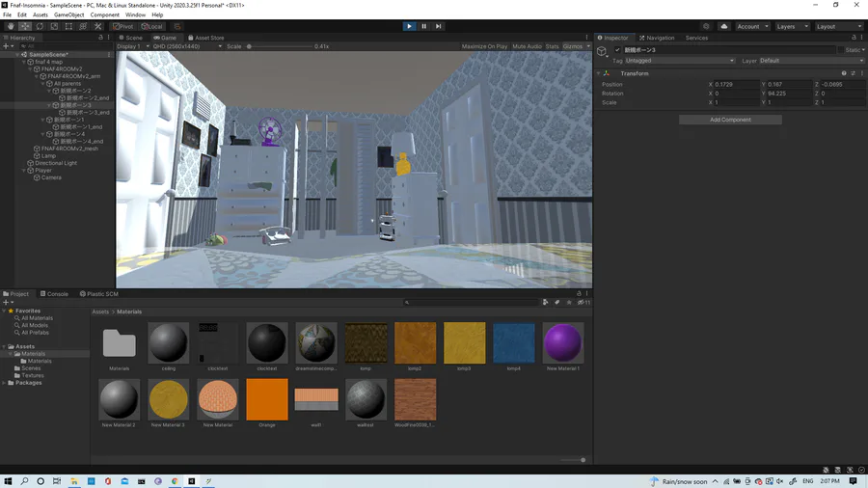Search by type in Project panel

545,302
